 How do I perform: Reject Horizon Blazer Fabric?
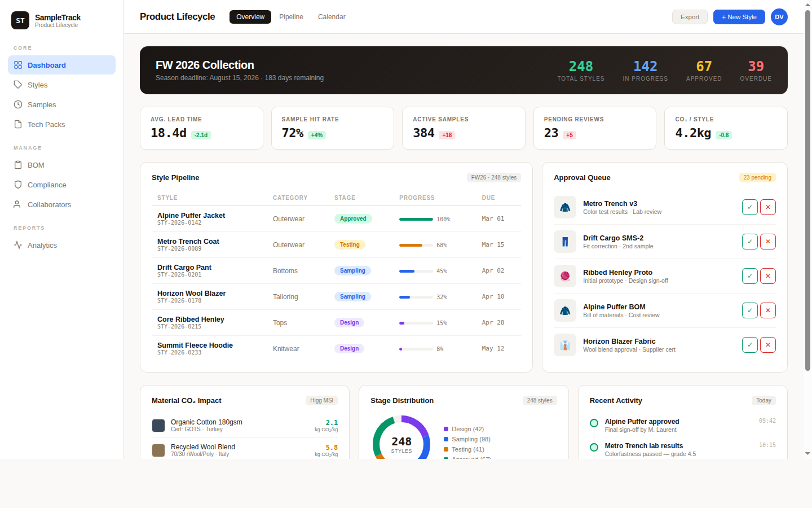click(x=768, y=345)
